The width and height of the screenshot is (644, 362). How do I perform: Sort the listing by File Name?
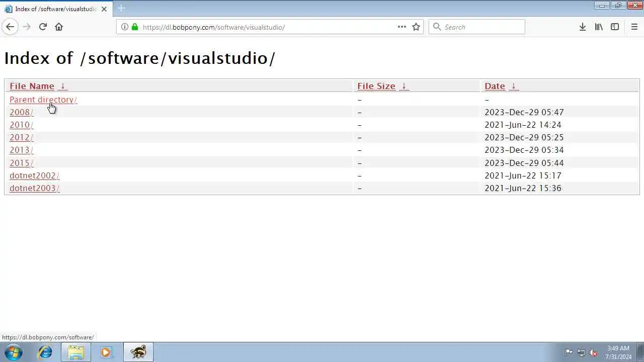coord(32,86)
